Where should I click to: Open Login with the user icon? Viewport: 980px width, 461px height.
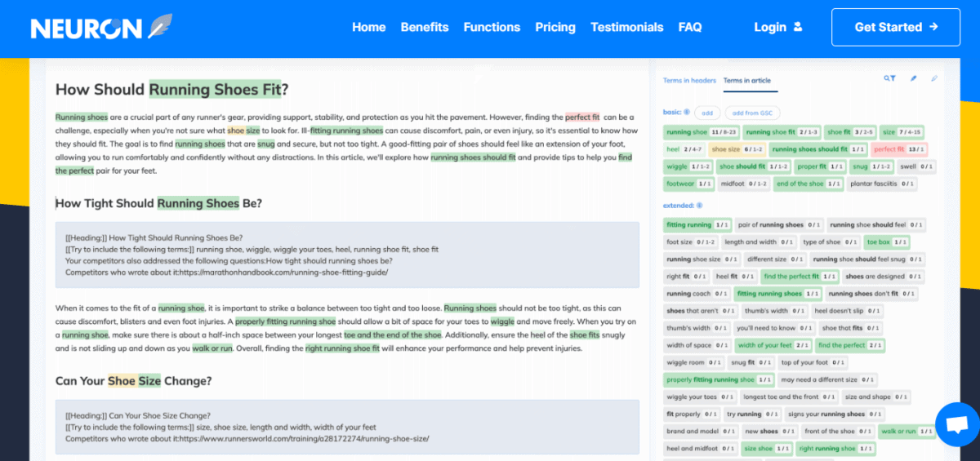coord(777,27)
